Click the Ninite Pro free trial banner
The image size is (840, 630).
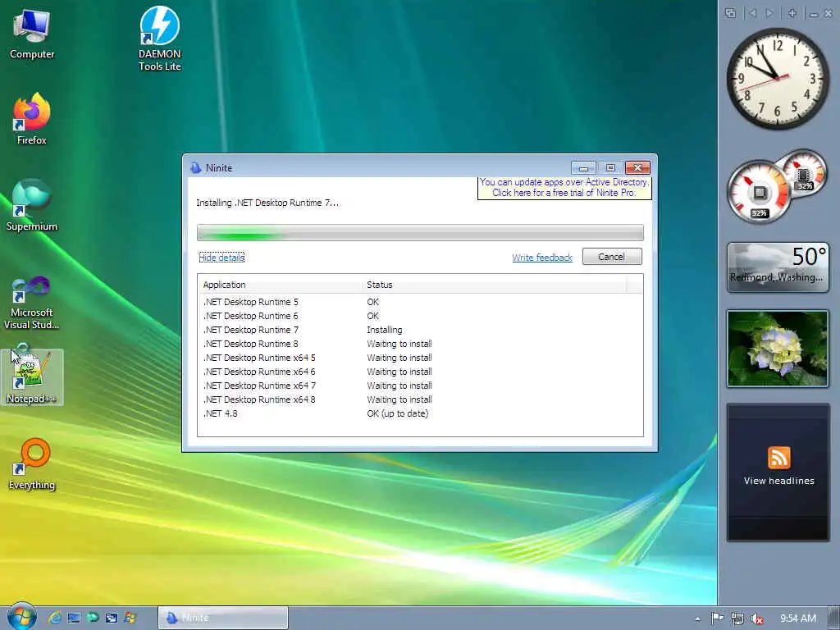(564, 188)
